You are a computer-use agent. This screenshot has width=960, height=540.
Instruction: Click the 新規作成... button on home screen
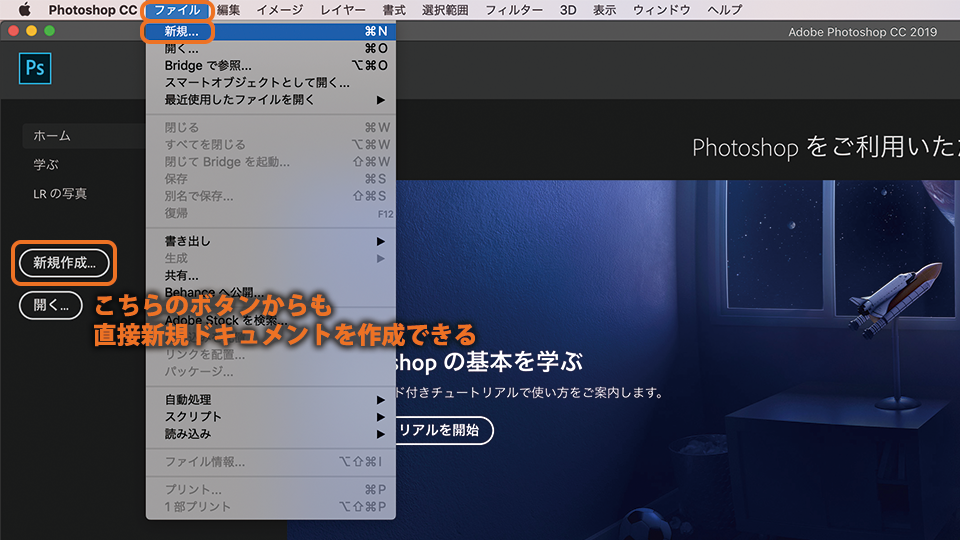coord(64,263)
